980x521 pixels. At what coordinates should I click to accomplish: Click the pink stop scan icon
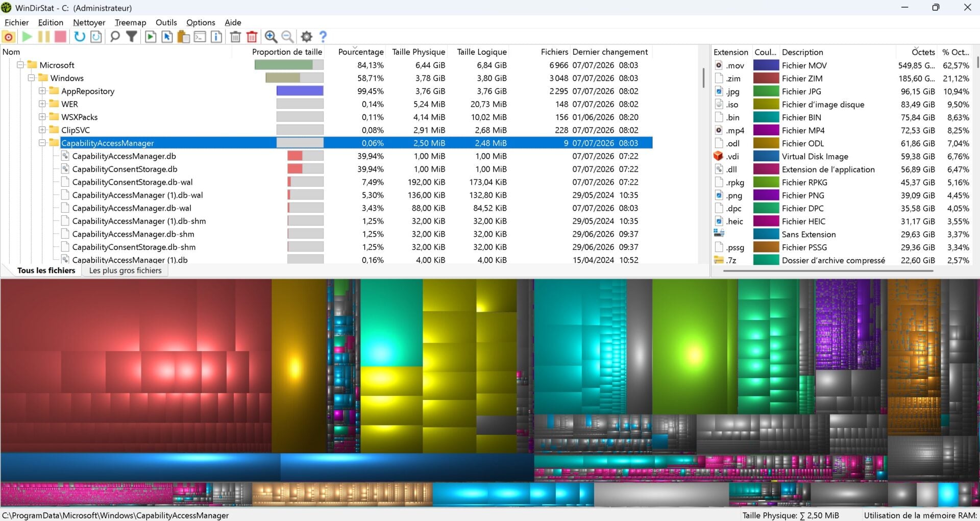(61, 37)
